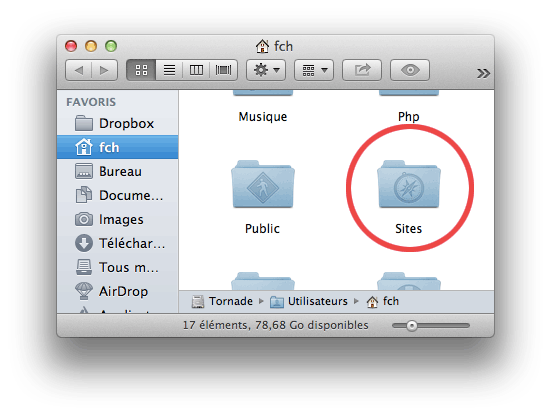551x416 pixels.
Task: Expand the toolbar overflow chevron
Action: click(483, 73)
